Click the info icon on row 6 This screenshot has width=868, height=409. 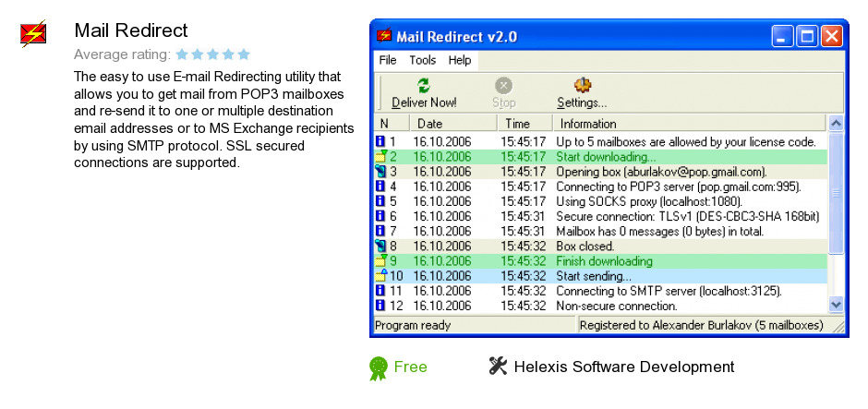click(380, 216)
